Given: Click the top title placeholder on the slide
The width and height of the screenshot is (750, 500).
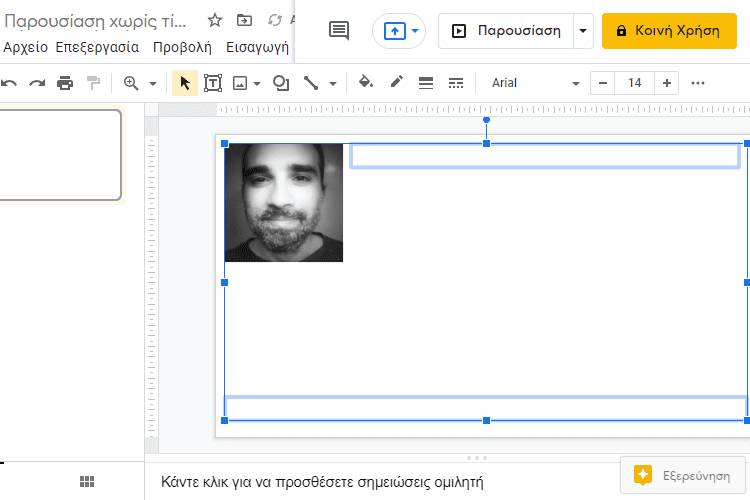Looking at the screenshot, I should pos(545,156).
